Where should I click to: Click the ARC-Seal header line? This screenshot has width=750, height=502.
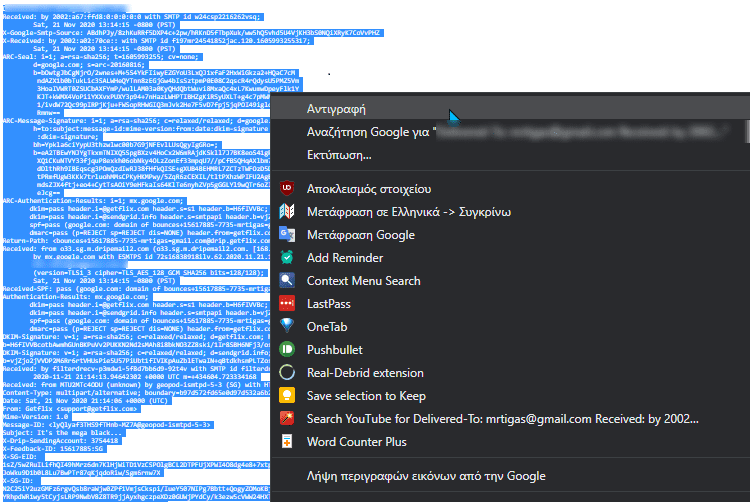click(103, 56)
